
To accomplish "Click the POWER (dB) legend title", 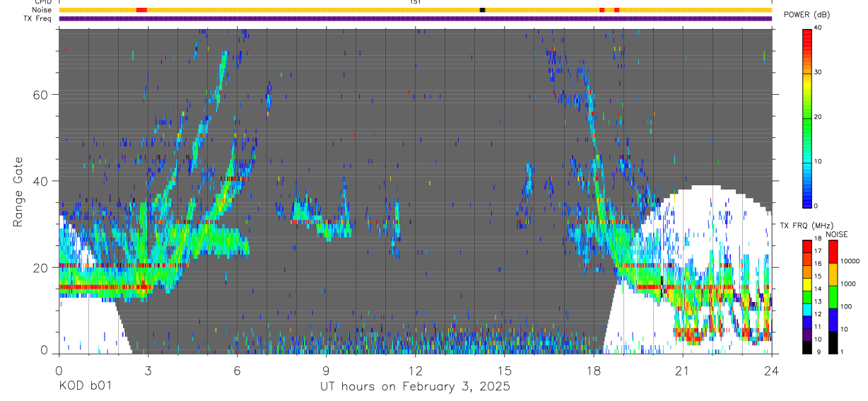I will 807,15.
